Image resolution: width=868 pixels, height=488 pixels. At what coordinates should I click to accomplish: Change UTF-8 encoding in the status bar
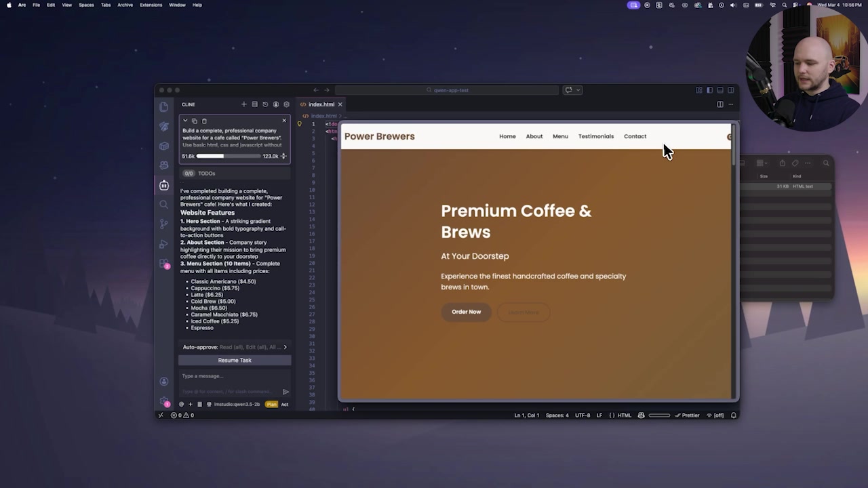583,415
